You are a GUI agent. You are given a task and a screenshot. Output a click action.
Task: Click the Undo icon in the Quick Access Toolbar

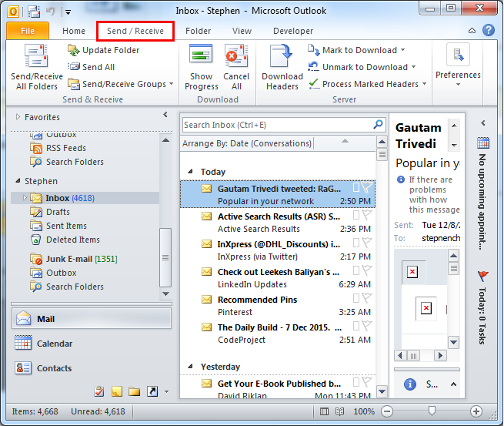point(51,12)
